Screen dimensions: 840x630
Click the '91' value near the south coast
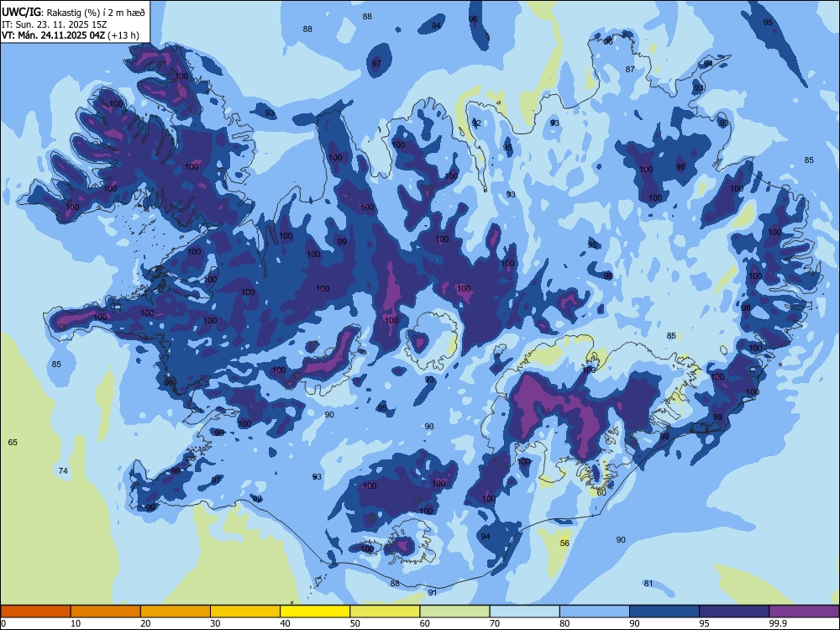tap(433, 592)
